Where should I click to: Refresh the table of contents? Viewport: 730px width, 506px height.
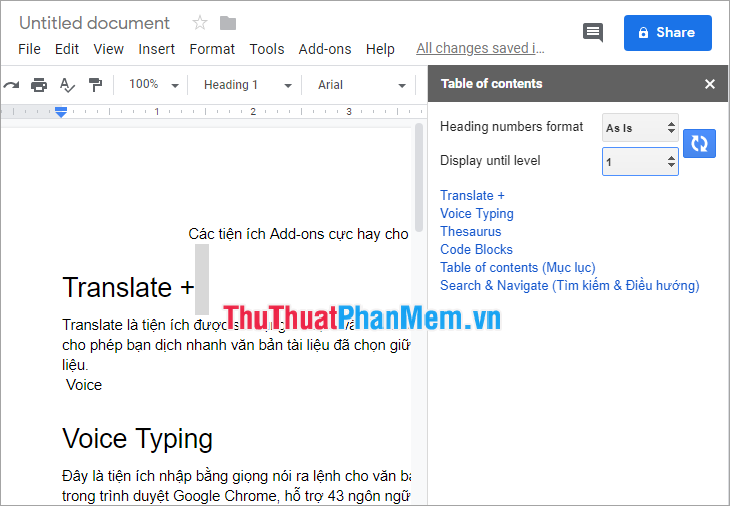point(699,143)
